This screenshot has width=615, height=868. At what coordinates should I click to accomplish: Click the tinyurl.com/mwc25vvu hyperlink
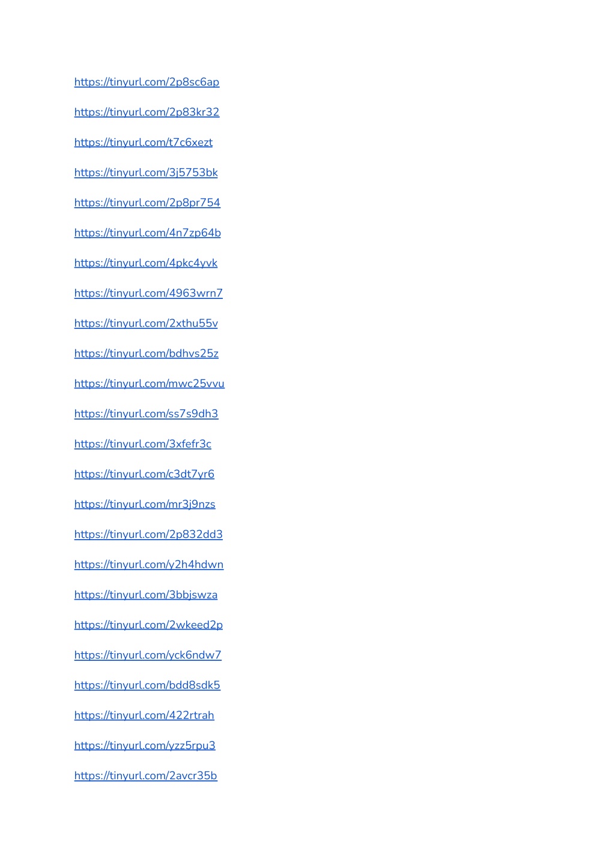(150, 384)
